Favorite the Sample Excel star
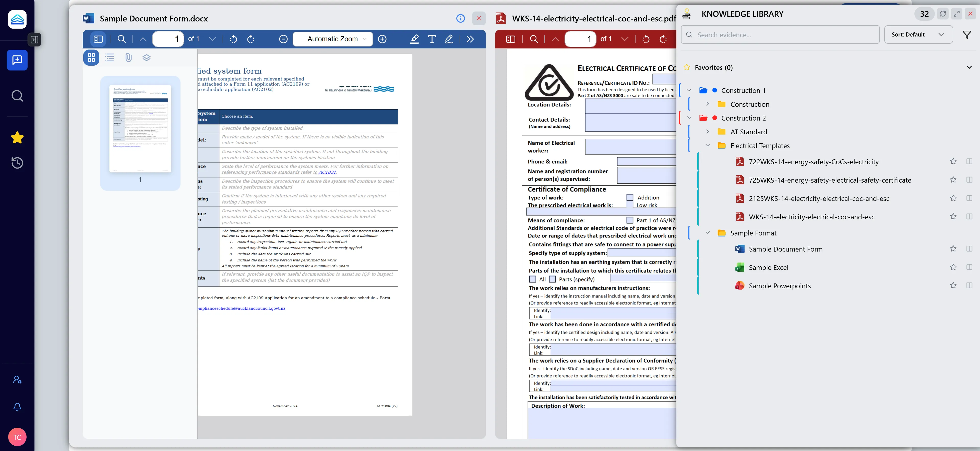Image resolution: width=980 pixels, height=451 pixels. [953, 267]
